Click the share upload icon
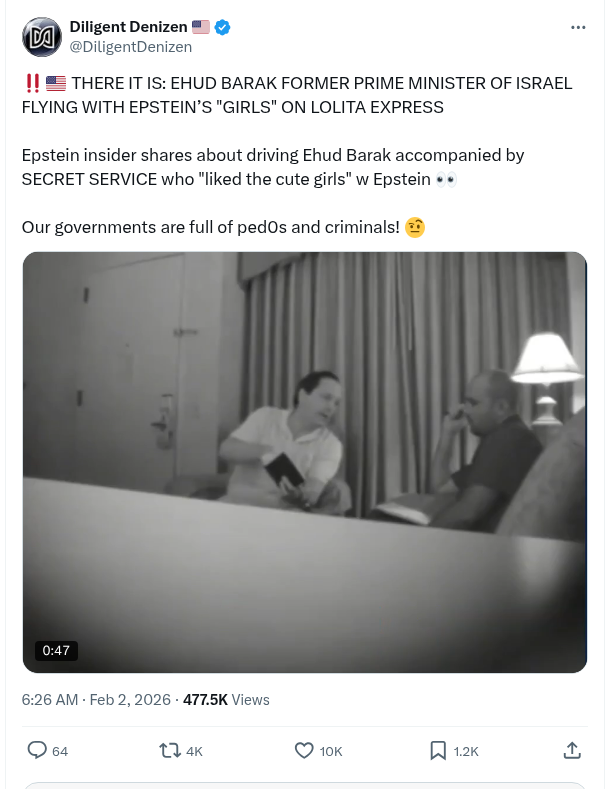 tap(572, 750)
